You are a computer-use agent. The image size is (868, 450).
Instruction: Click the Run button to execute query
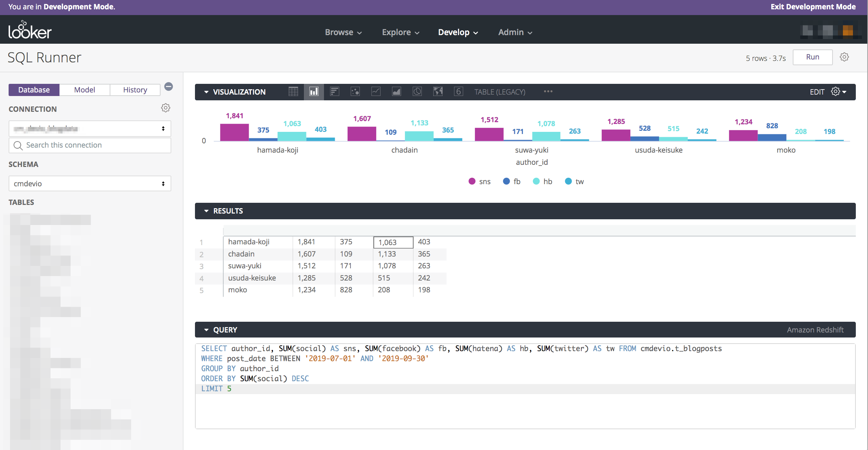click(x=812, y=57)
